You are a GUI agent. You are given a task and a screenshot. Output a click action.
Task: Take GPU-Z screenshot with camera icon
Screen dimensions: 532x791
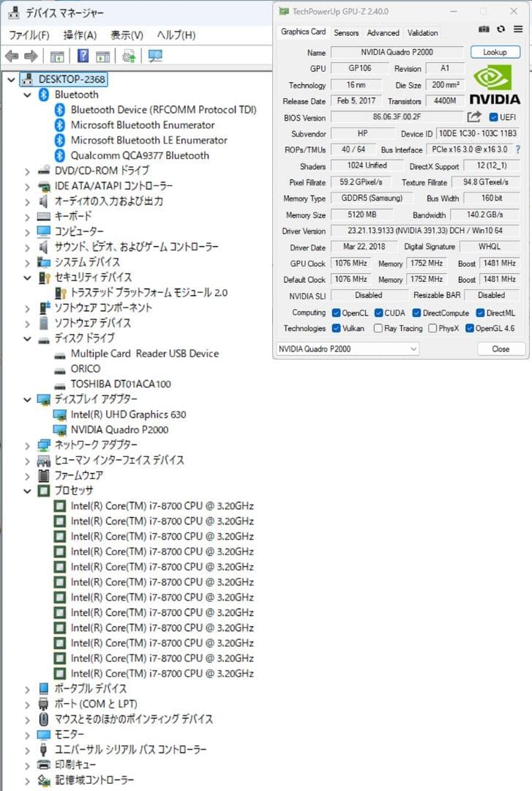pos(484,29)
